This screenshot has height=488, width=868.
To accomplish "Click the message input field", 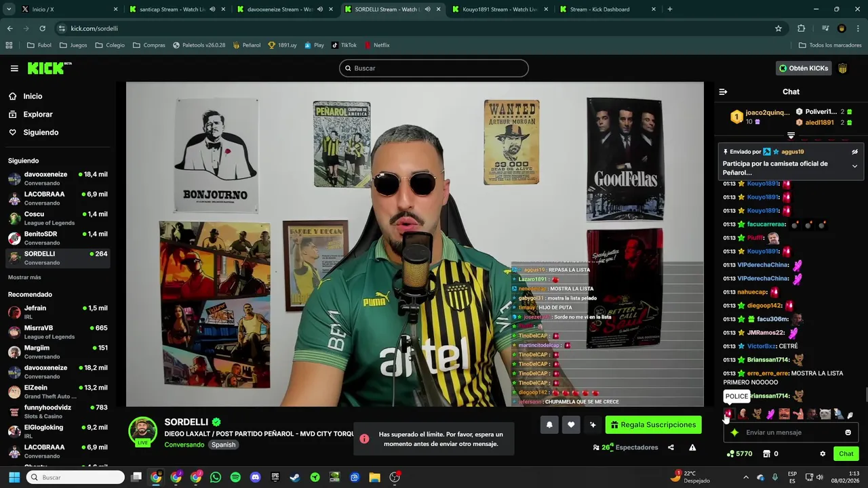I will coord(790,432).
